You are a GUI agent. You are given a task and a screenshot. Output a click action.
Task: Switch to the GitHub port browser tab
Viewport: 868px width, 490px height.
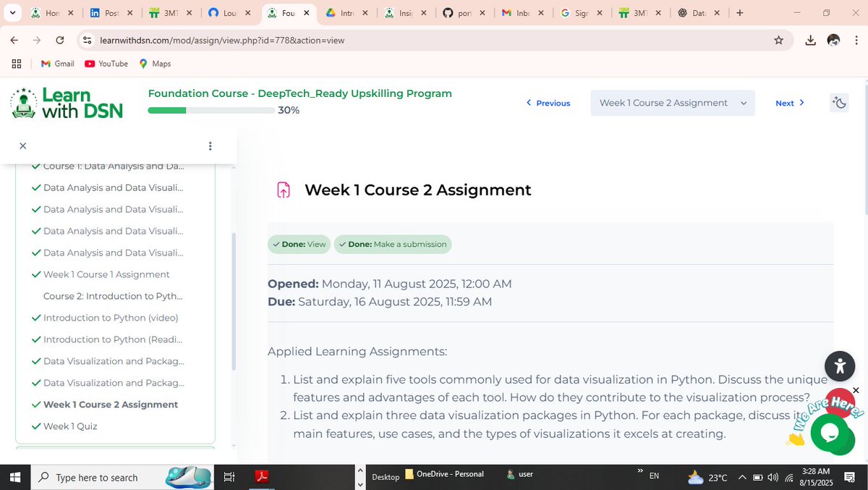[464, 12]
